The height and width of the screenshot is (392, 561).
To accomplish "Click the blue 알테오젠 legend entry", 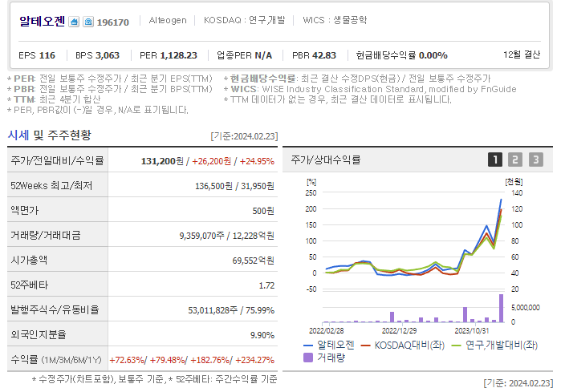I will pyautogui.click(x=329, y=346).
